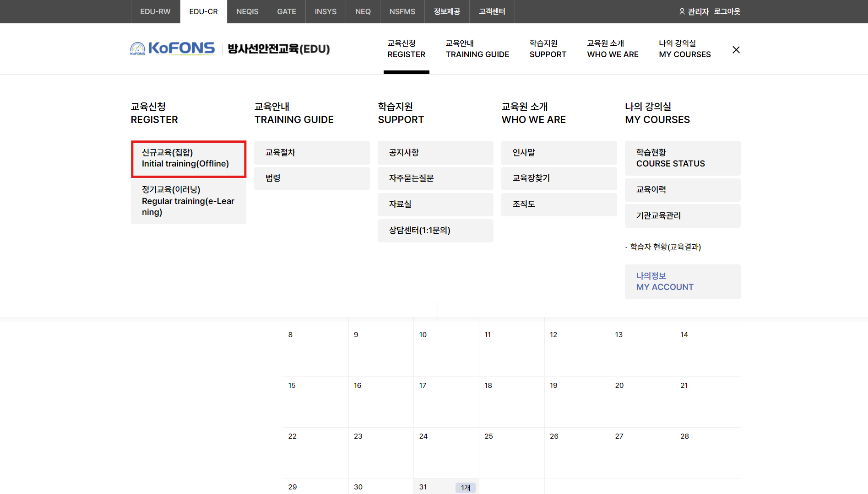Select calendar day 22
The width and height of the screenshot is (868, 494).
(316, 453)
